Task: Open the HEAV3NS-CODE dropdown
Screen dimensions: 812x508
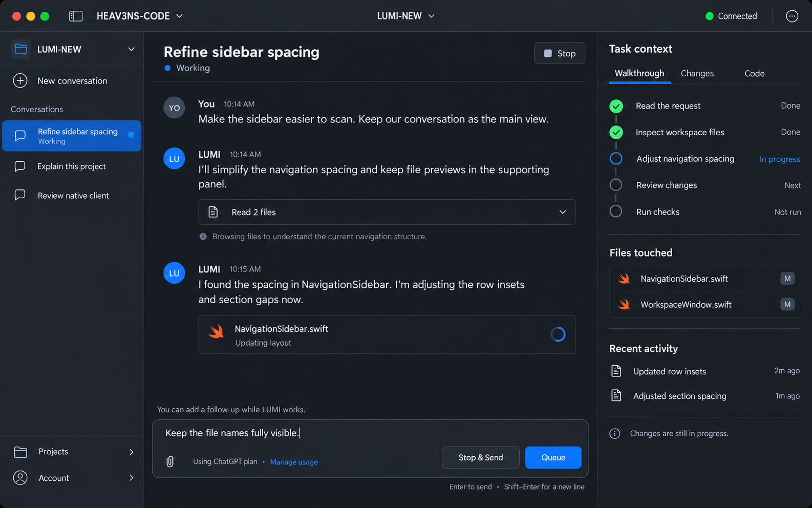Action: pyautogui.click(x=139, y=16)
